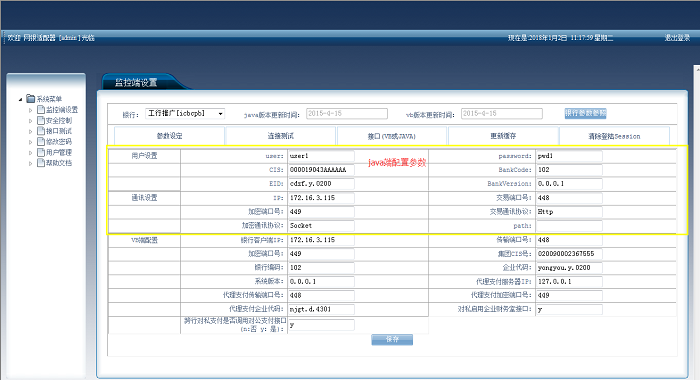The image size is (700, 380).
Task: Open 接口测试 in the sidebar tree
Action: (x=58, y=131)
